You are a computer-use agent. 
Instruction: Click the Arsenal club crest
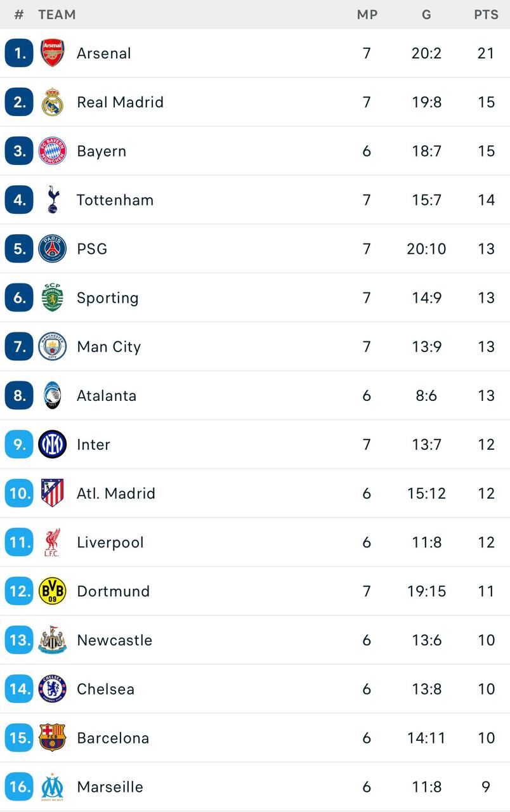tap(52, 53)
